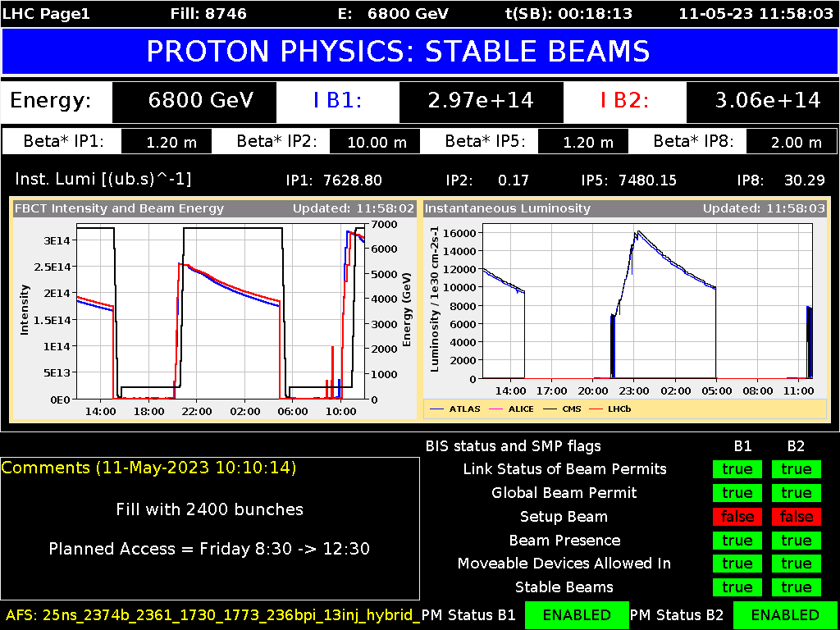Click the B1 column header
The width and height of the screenshot is (840, 630).
[x=742, y=446]
